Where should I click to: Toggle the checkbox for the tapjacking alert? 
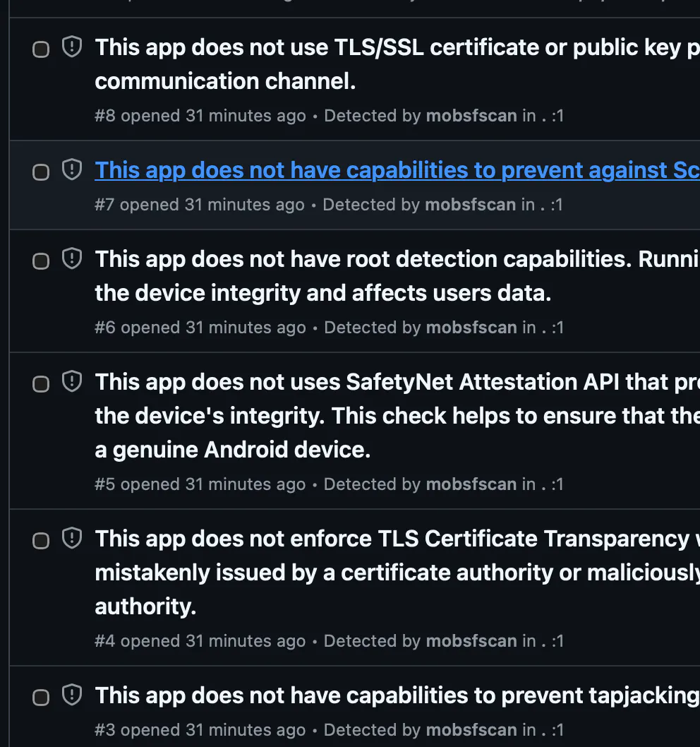(x=42, y=698)
